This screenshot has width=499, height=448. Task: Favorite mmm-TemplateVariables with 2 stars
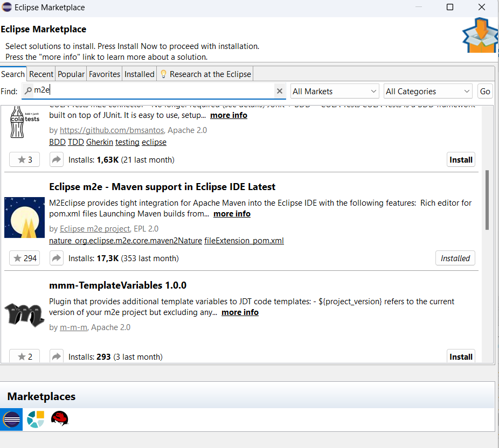pos(24,356)
